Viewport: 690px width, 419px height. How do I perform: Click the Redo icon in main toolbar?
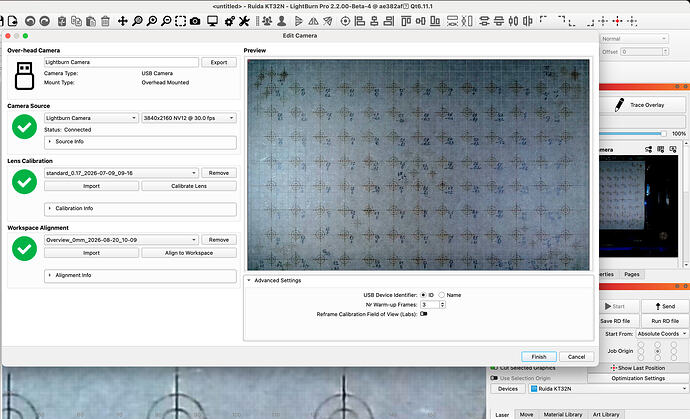click(x=44, y=21)
